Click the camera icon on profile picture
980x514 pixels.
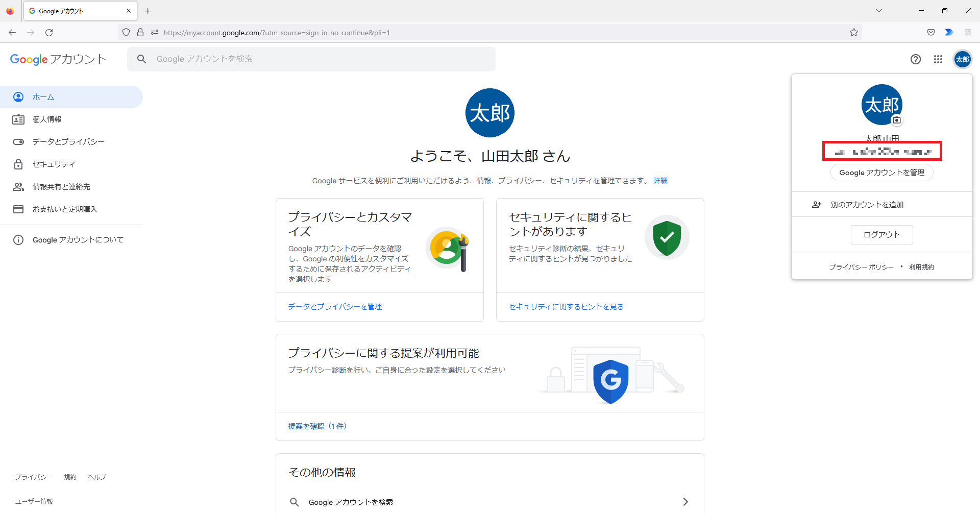[x=897, y=120]
